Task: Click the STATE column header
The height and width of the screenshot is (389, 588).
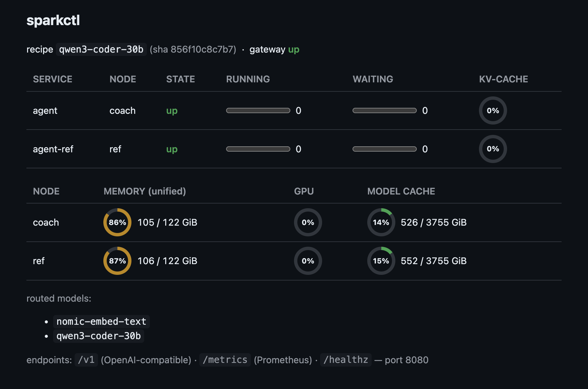Action: [181, 79]
